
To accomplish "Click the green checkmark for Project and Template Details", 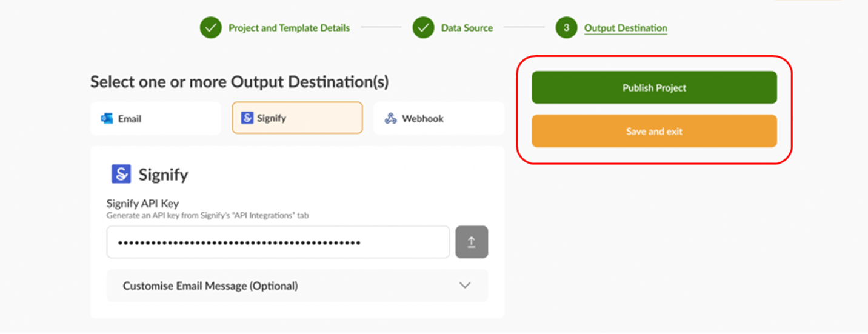I will point(211,28).
